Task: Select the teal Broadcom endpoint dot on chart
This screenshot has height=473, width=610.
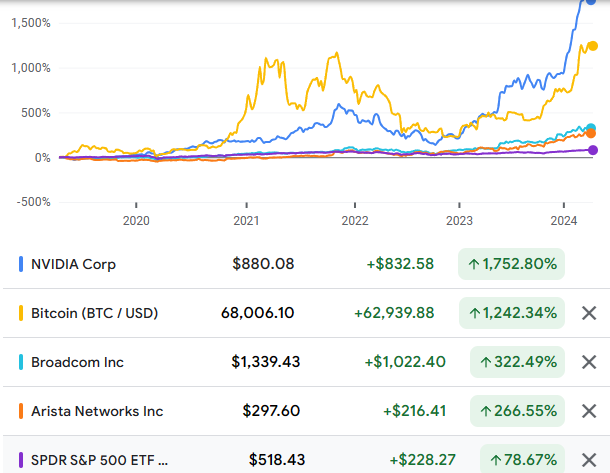Action: pos(591,128)
